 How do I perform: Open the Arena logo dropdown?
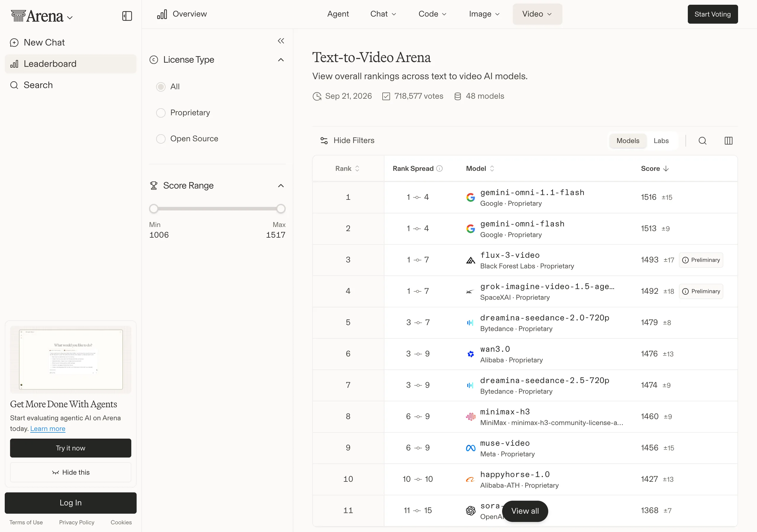point(70,17)
